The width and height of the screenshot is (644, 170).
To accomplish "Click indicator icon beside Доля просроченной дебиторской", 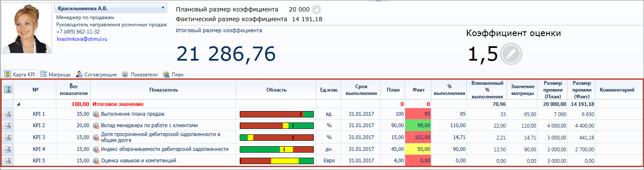I will click(x=96, y=137).
